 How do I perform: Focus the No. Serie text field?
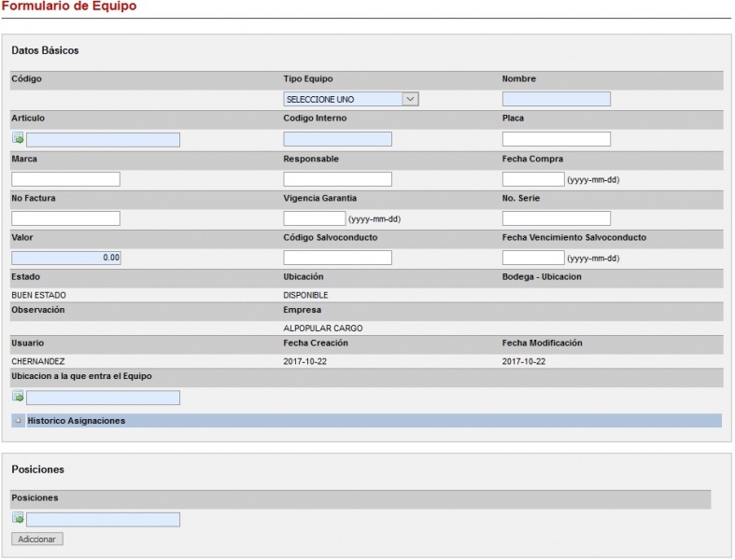556,218
